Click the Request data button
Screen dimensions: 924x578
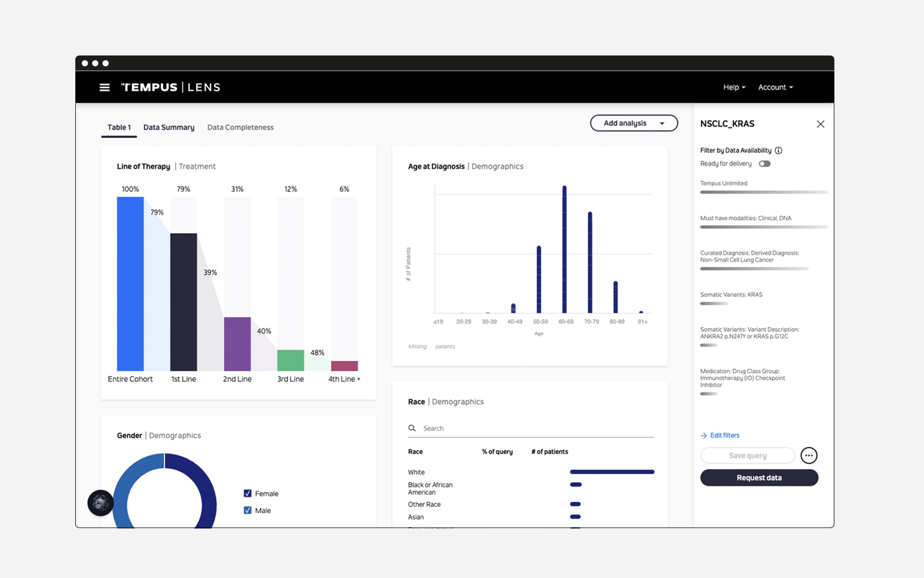pos(759,478)
